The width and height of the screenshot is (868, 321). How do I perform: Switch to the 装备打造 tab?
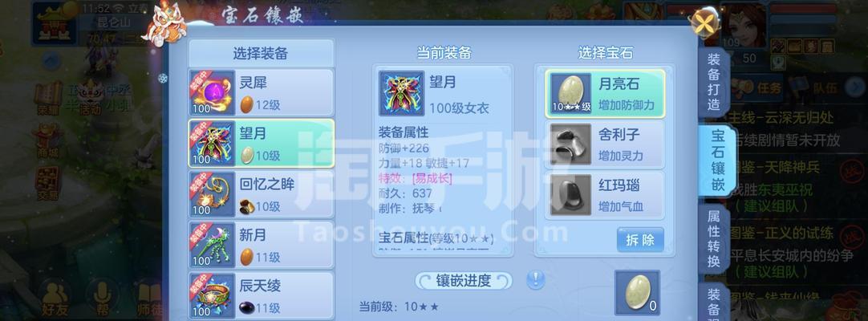(x=713, y=82)
